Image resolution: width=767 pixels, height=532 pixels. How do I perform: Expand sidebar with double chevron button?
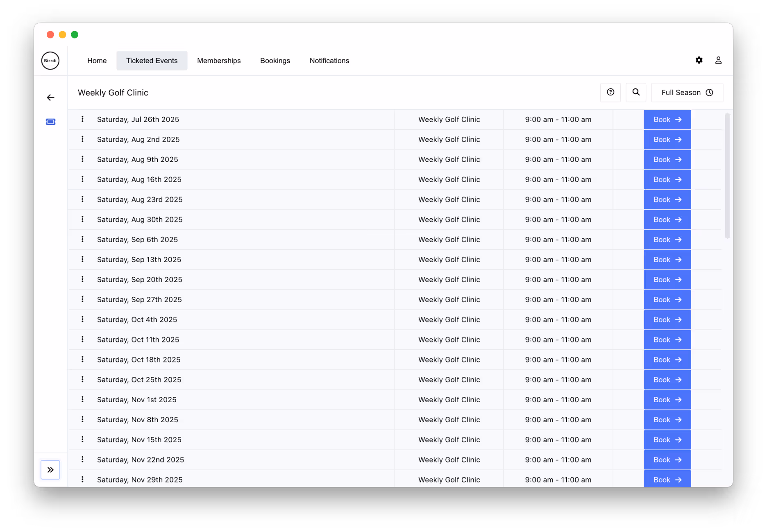[50, 470]
